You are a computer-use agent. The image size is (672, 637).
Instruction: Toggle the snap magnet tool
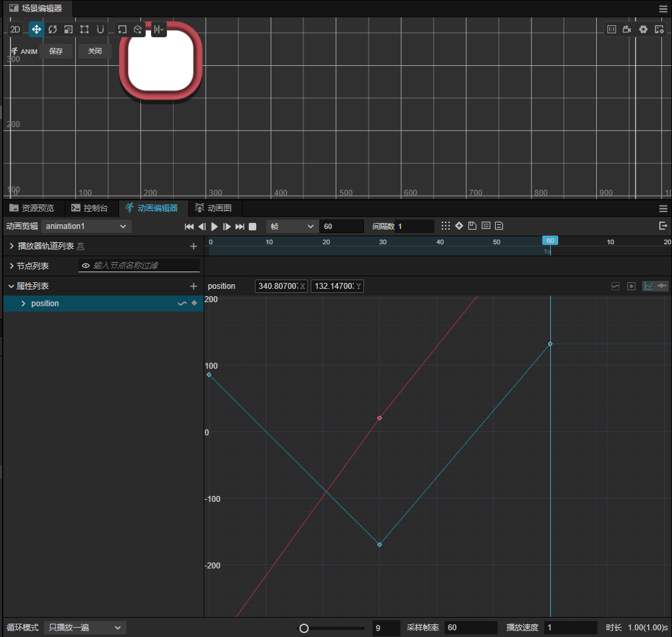click(x=100, y=29)
